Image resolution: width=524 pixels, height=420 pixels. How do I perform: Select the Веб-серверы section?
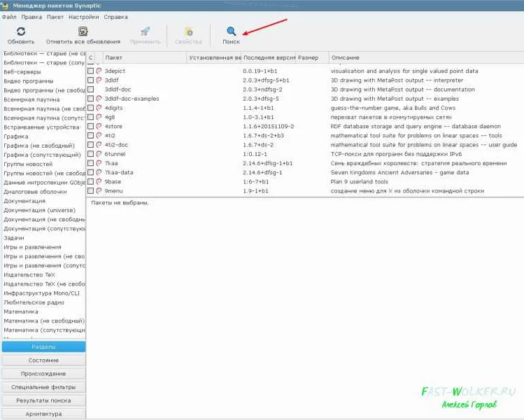(x=22, y=72)
